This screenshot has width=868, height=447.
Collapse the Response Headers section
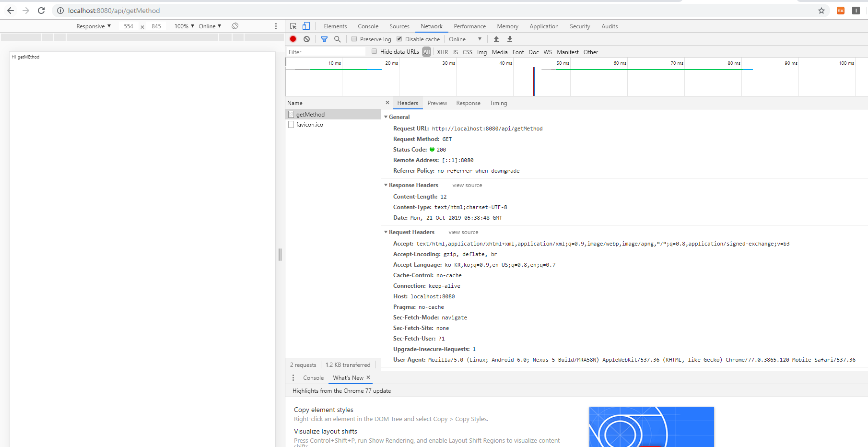pos(386,185)
